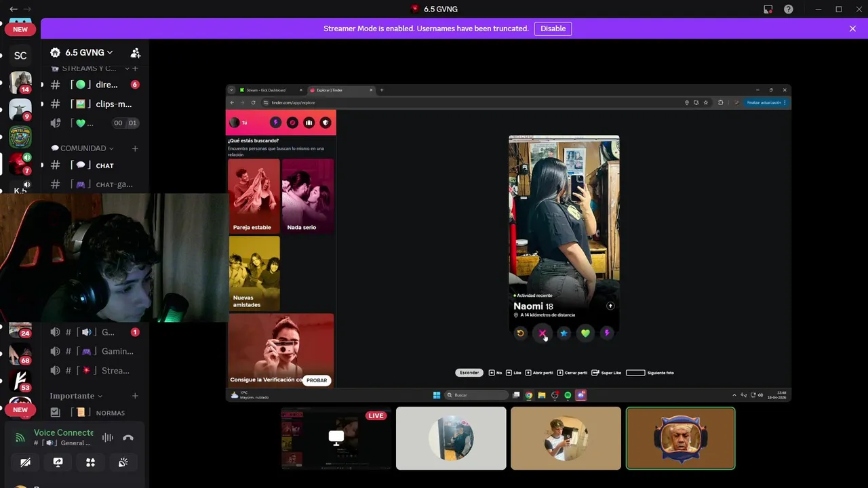The height and width of the screenshot is (488, 868).
Task: Select the Pareja estable card
Action: coord(254,196)
